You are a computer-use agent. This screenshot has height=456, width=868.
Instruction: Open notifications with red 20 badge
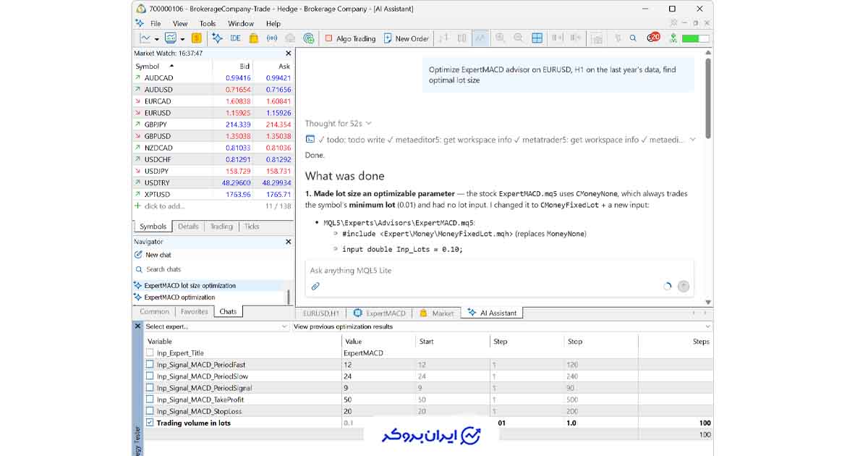coord(654,38)
